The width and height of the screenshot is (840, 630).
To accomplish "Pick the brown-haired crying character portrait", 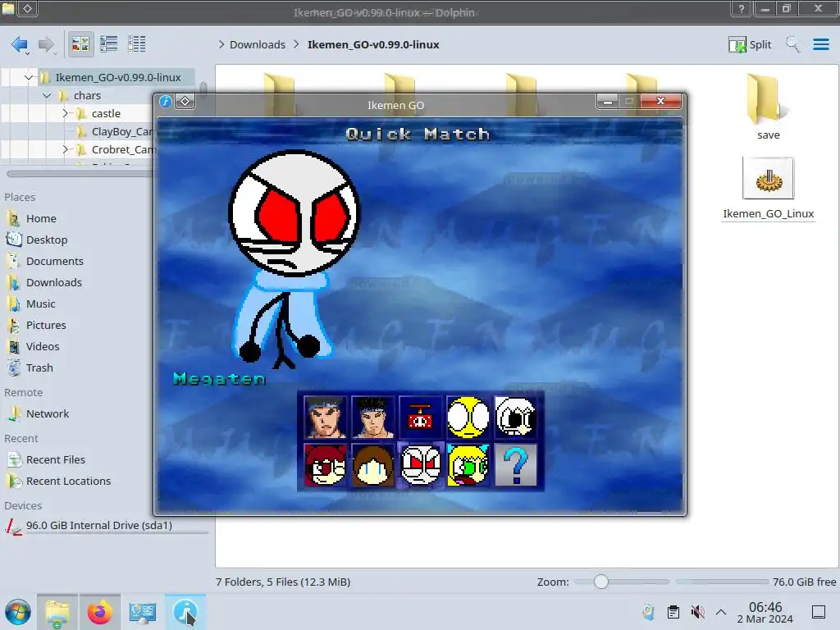I will [x=373, y=464].
